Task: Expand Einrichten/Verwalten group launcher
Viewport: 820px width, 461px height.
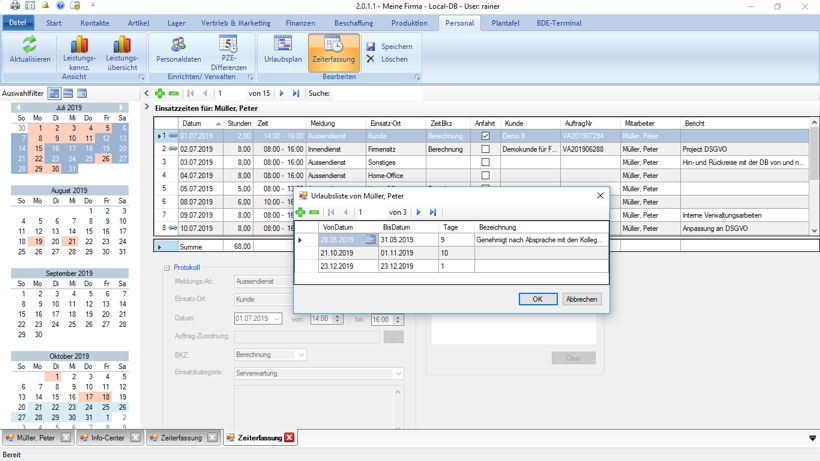Action: (250, 77)
